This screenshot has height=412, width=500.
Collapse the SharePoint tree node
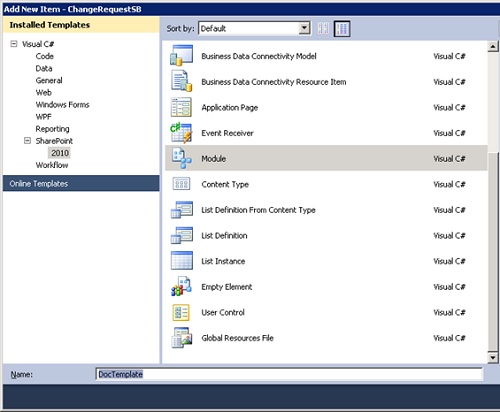27,141
